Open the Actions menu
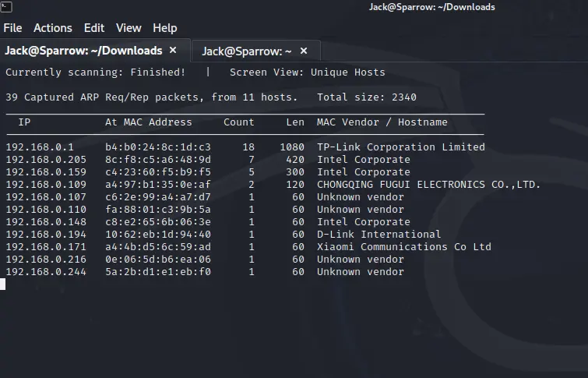 click(x=53, y=28)
